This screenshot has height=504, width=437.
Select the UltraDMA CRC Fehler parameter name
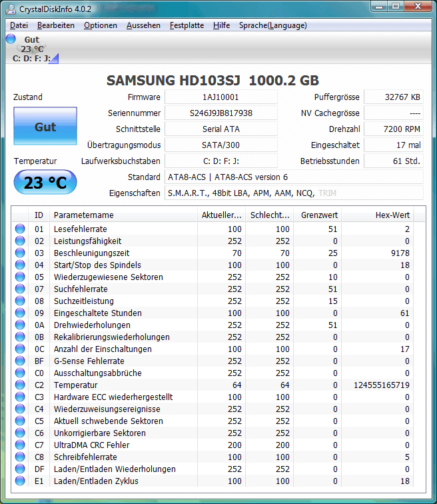point(91,445)
